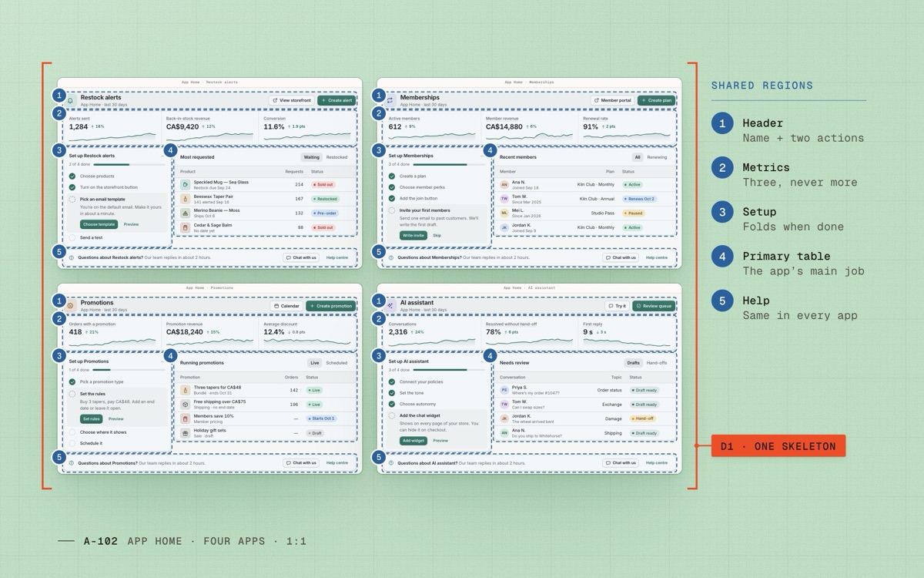
Task: Click the Merino Beanie product icon
Action: [186, 213]
